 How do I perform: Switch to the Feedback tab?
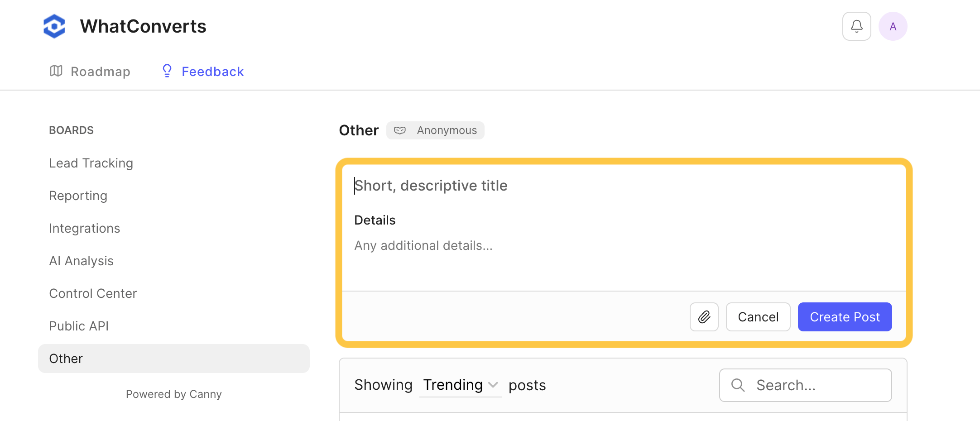tap(212, 72)
